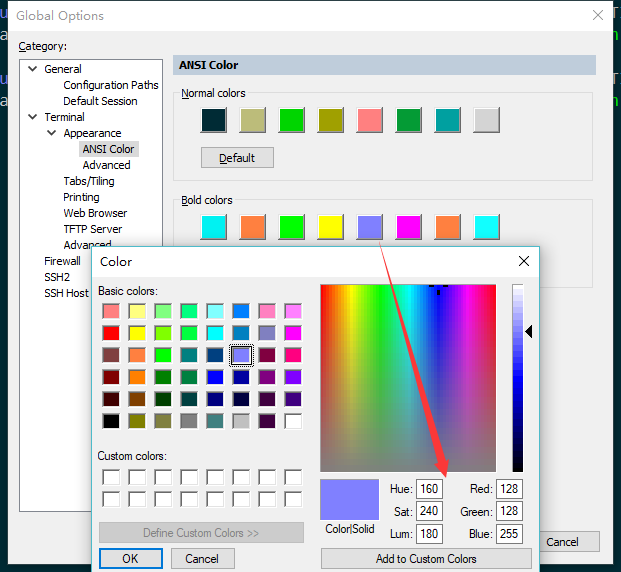Click the Default normal colors button
Image resolution: width=621 pixels, height=572 pixels.
[237, 158]
